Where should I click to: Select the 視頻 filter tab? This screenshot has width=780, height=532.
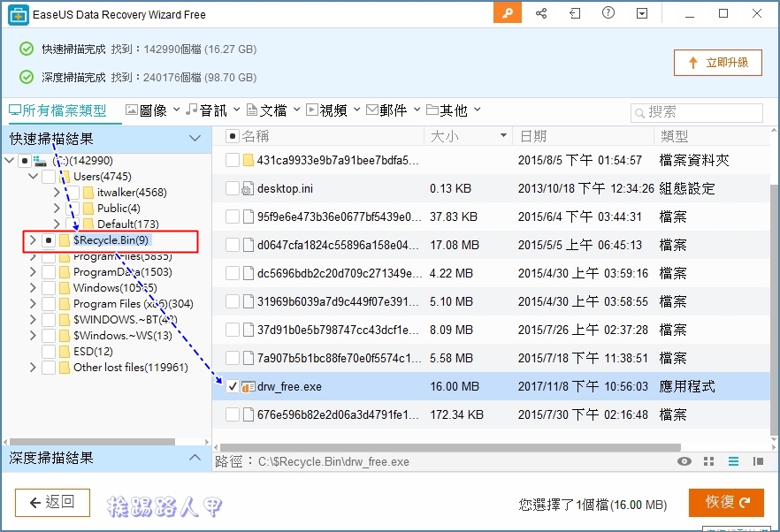326,110
